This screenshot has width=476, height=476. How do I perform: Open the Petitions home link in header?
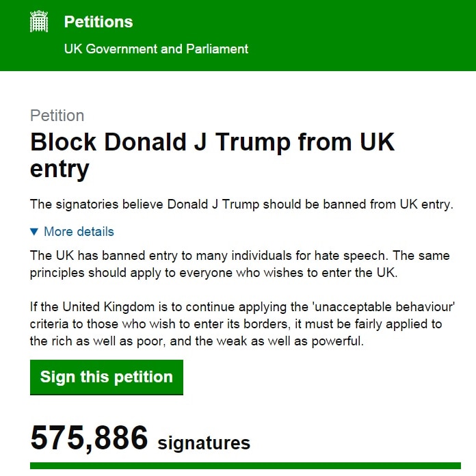coord(98,22)
